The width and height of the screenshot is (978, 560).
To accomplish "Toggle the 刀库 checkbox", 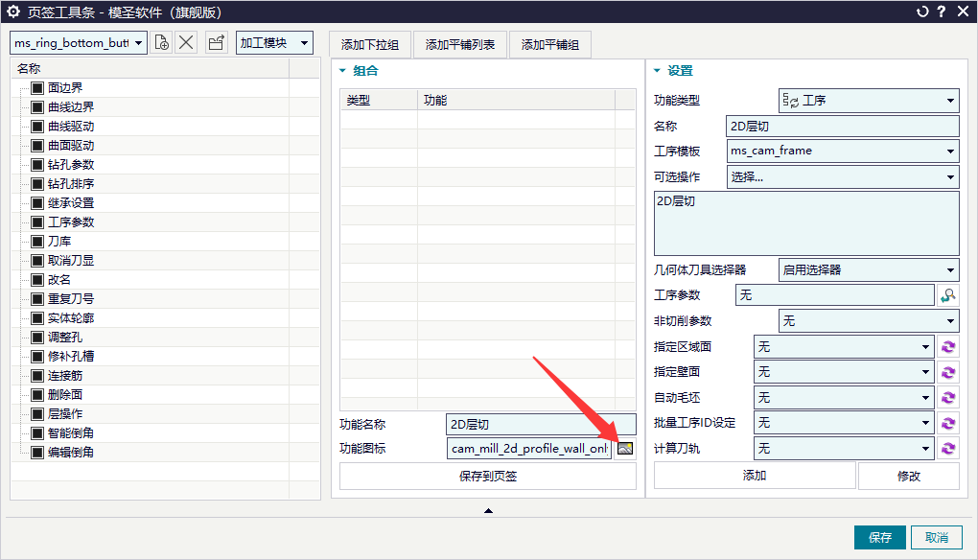I will [37, 242].
